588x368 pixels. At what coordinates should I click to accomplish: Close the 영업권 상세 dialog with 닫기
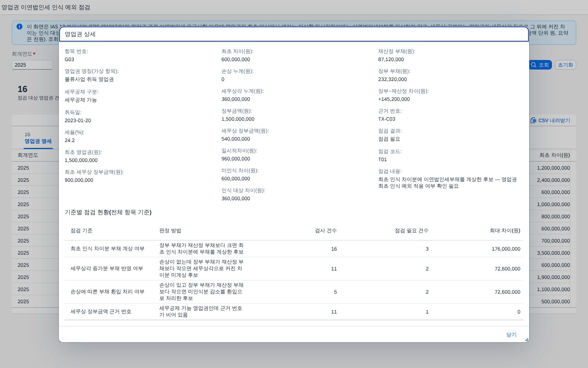[511, 335]
